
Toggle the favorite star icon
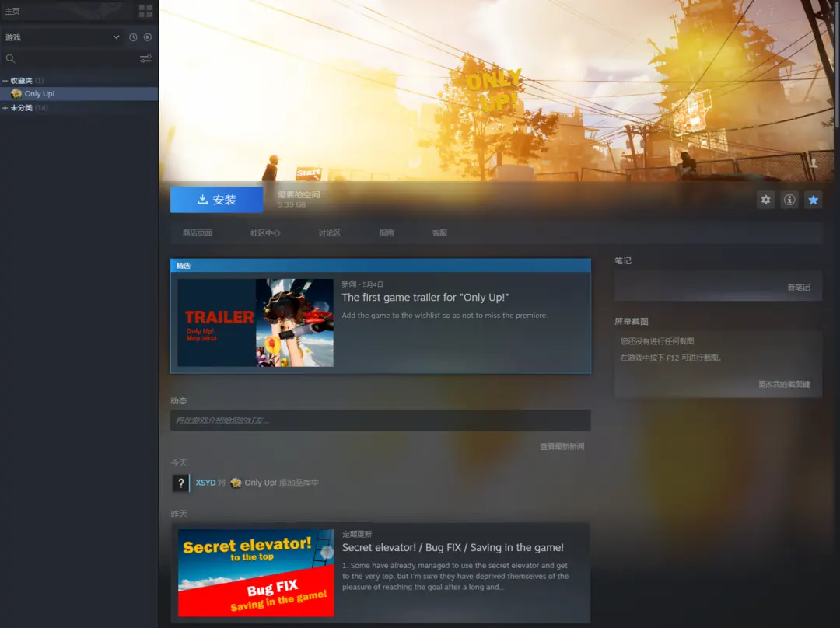(x=813, y=200)
